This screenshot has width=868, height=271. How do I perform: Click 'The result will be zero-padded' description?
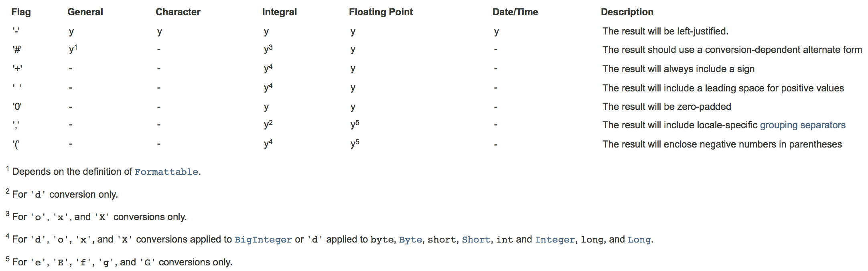coord(667,107)
